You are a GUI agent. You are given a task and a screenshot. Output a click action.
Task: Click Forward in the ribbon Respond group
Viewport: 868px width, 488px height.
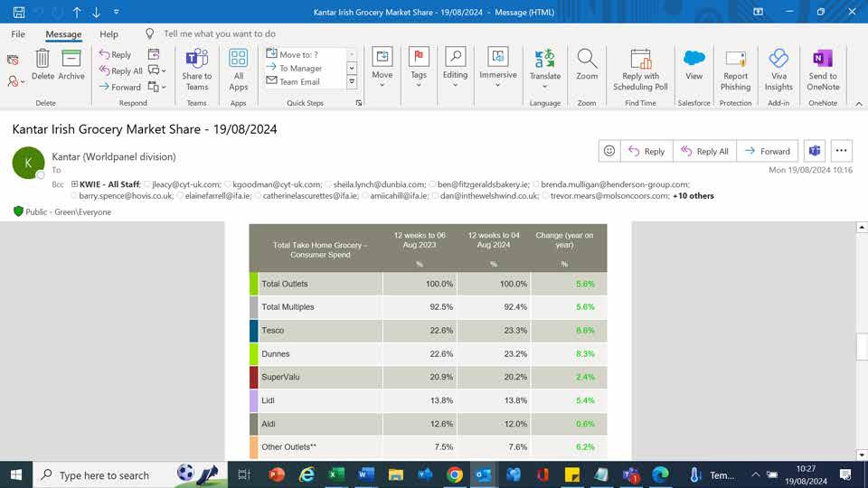point(119,87)
